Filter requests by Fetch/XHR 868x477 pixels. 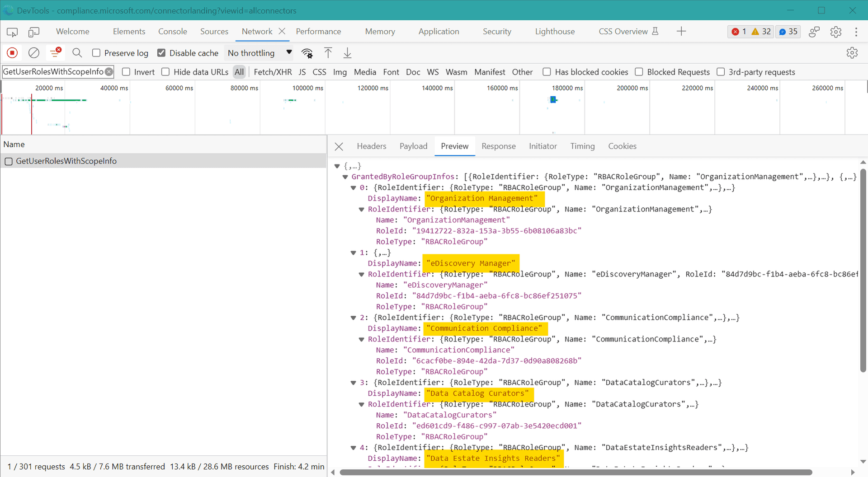tap(273, 72)
